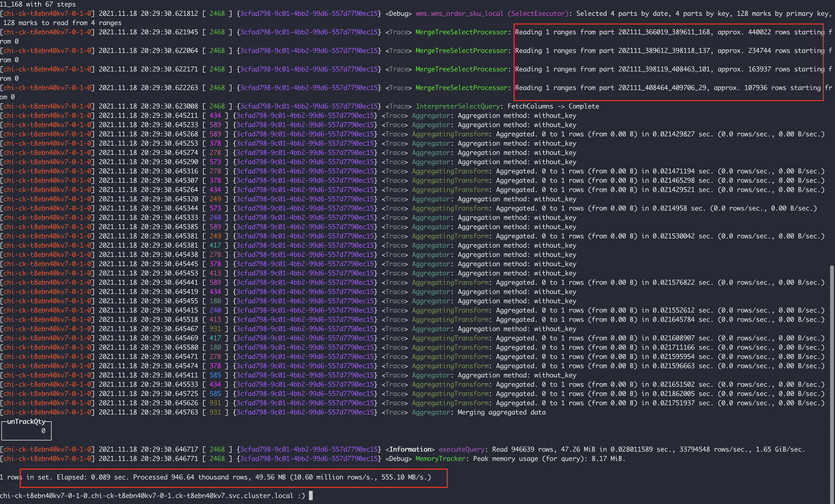Viewport: 835px width, 504px height.
Task: Click 'approx. 440022 rows' text
Action: [754, 32]
